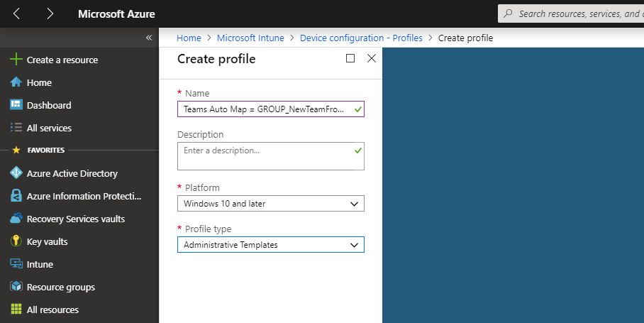Click the FAVORITES star icon
This screenshot has height=323, width=644.
pos(16,150)
